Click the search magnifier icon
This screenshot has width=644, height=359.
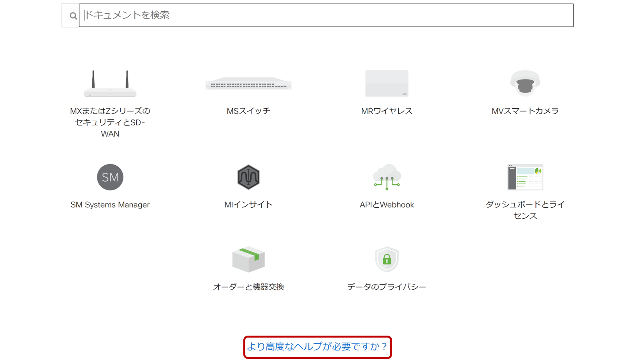point(73,16)
